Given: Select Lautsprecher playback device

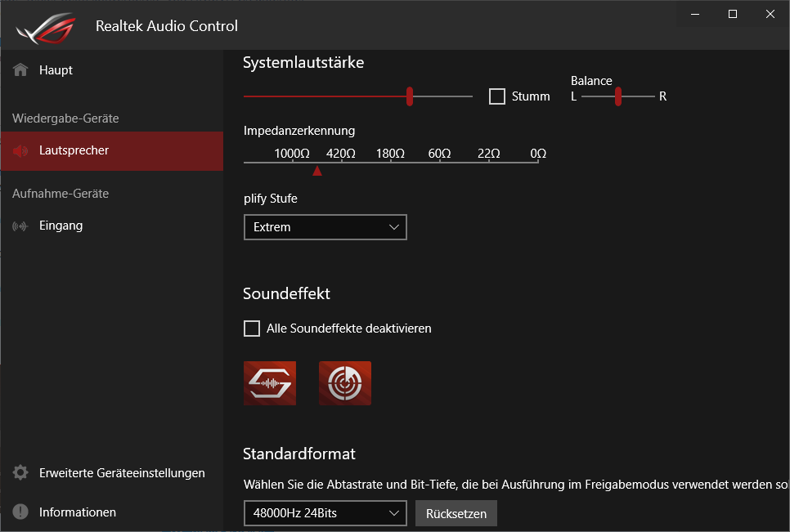Looking at the screenshot, I should [x=112, y=150].
